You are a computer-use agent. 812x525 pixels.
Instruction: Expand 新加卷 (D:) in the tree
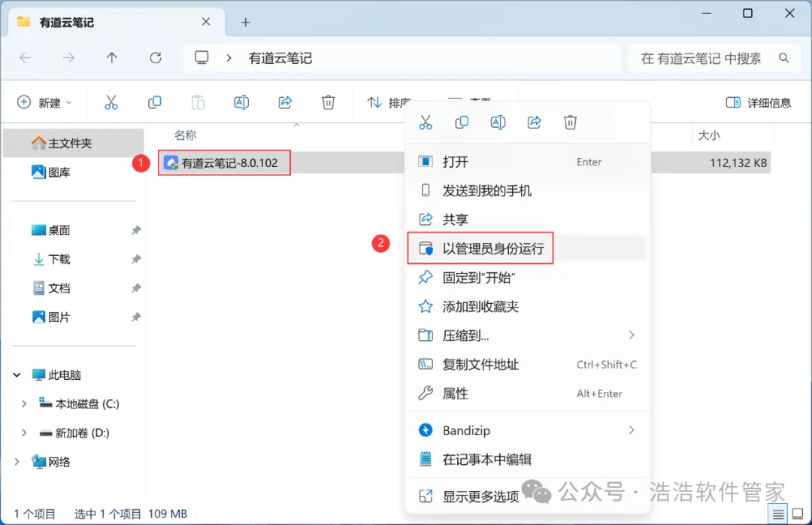point(24,432)
